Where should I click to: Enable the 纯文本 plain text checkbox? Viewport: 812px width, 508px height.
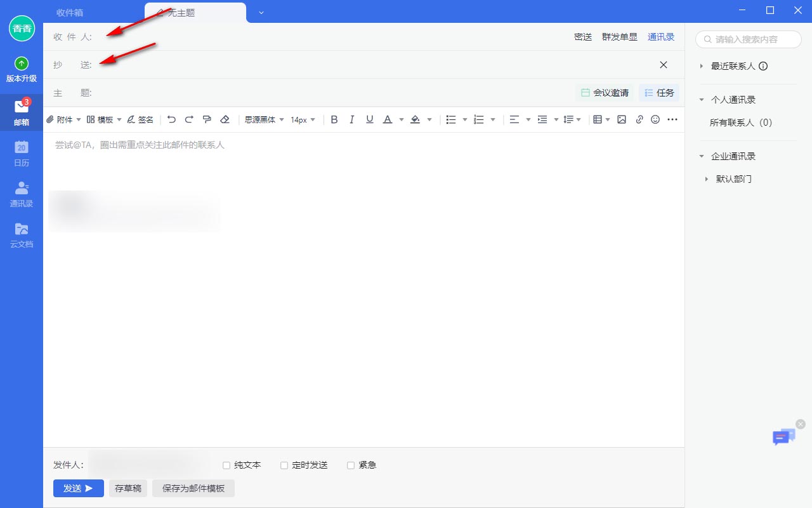[x=226, y=465]
